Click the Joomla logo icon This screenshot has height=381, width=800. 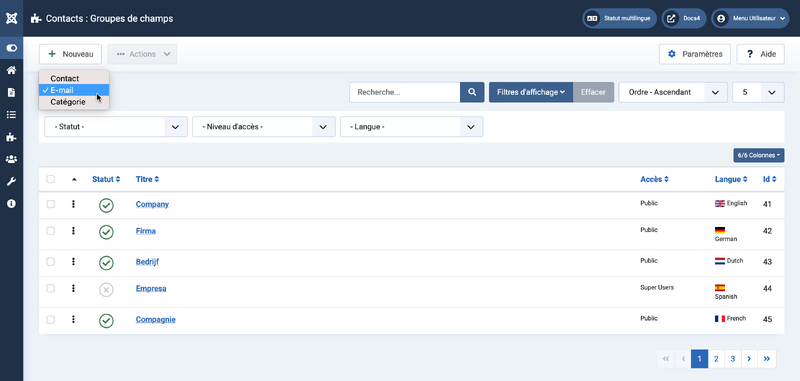point(11,18)
